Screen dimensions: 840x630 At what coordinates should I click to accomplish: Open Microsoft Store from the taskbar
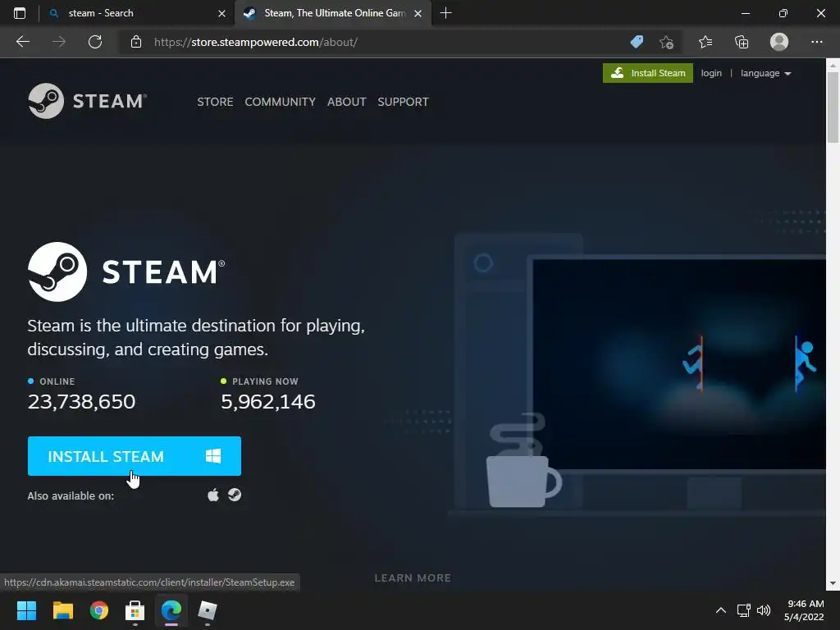(x=135, y=610)
